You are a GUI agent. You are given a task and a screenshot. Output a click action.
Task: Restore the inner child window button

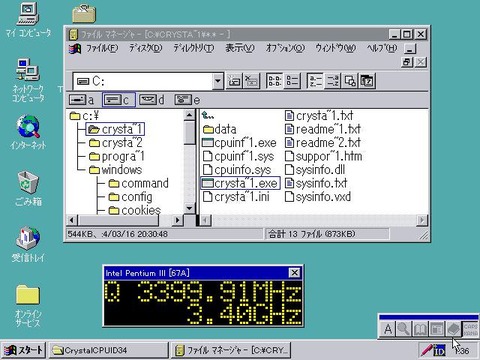click(407, 62)
